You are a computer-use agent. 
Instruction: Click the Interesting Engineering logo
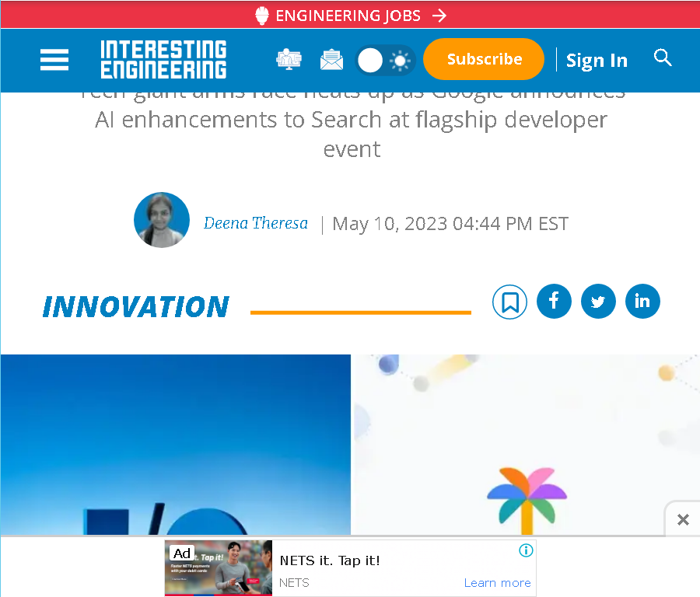click(x=163, y=59)
